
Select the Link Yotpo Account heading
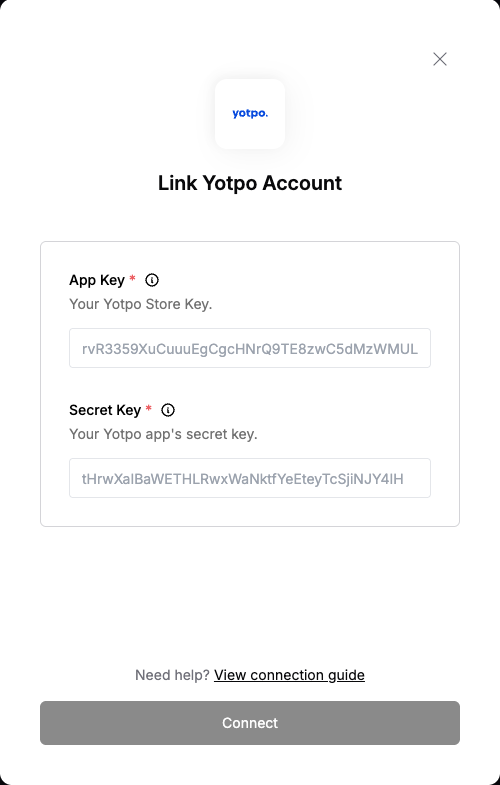click(250, 183)
